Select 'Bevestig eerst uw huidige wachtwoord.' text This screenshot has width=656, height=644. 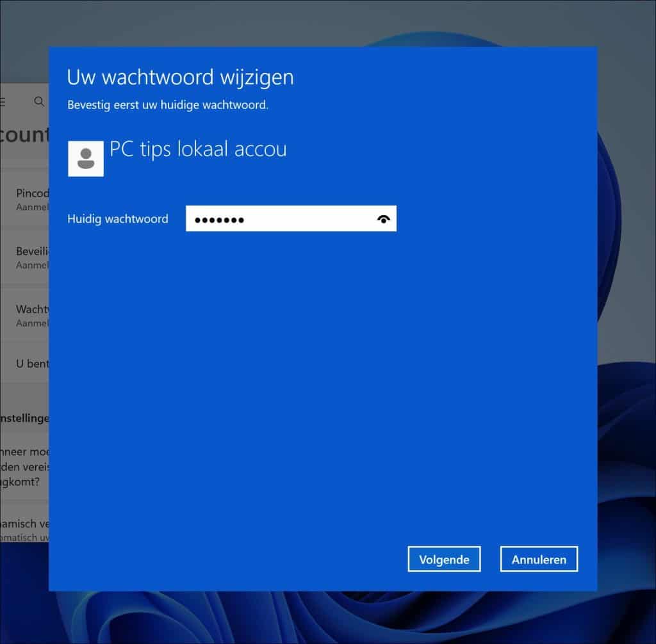pyautogui.click(x=168, y=104)
